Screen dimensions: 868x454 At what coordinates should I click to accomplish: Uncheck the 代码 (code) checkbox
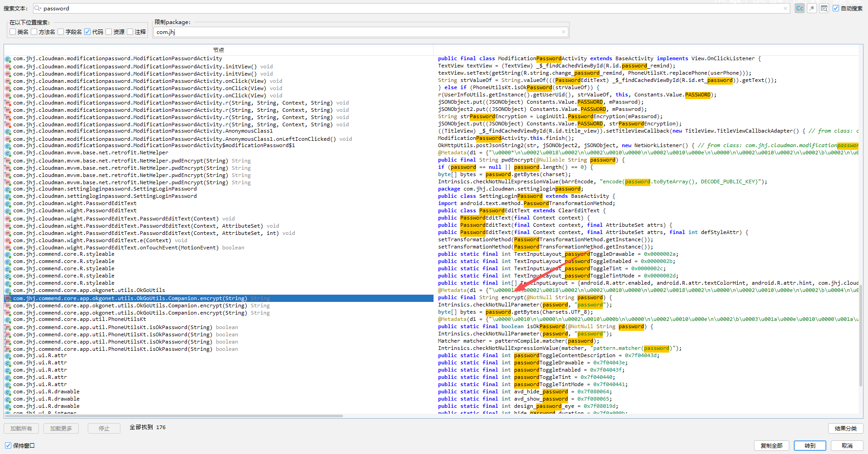87,32
